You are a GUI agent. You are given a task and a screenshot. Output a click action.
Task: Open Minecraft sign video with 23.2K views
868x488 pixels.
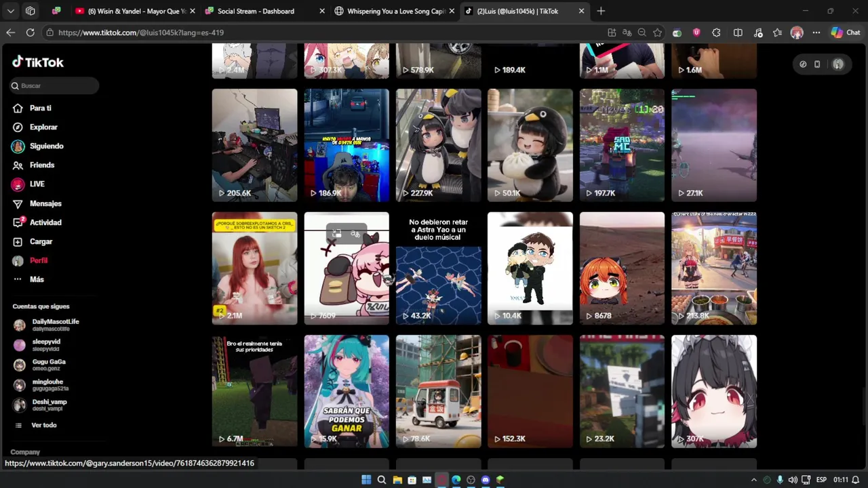click(x=622, y=391)
